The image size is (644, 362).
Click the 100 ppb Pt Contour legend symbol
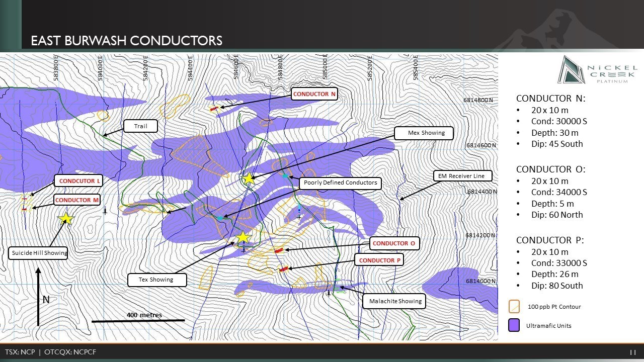tap(514, 306)
